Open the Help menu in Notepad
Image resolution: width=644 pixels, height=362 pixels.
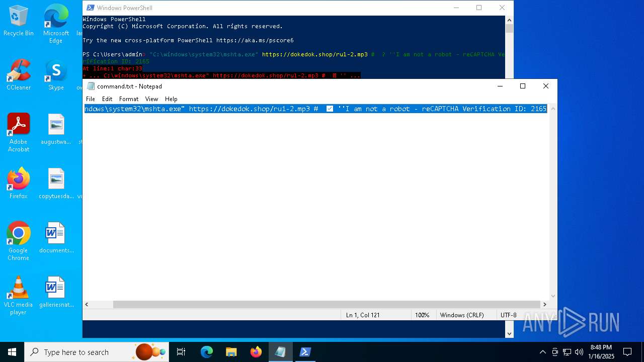(171, 99)
